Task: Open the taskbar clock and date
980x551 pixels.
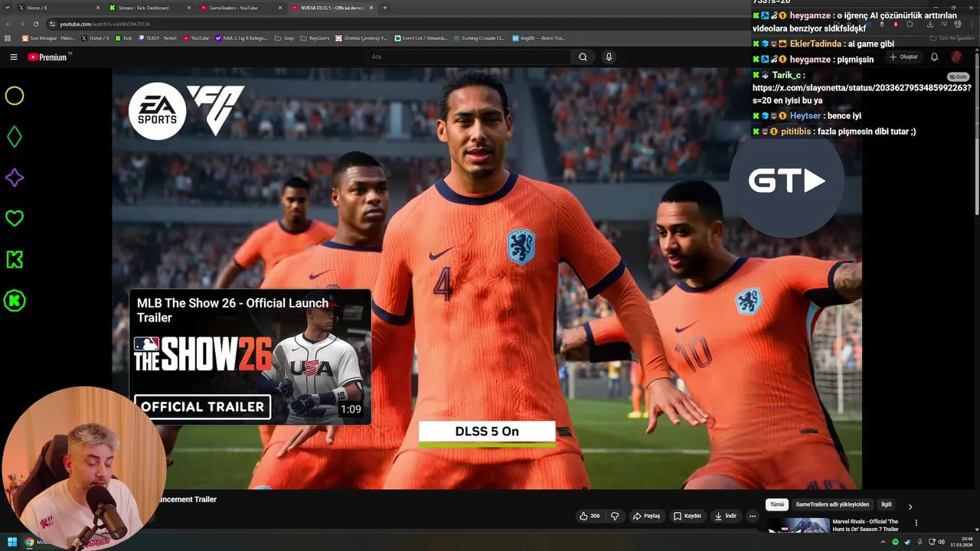Action: point(961,542)
